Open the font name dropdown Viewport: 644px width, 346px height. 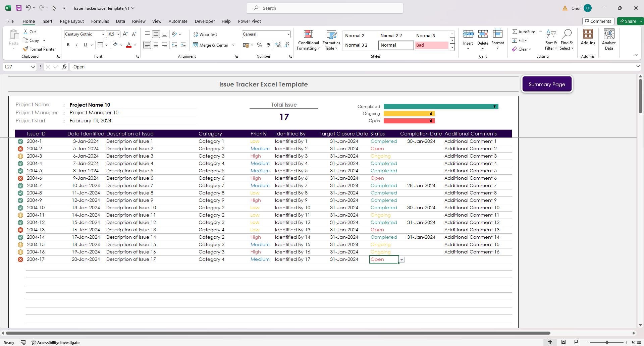(x=103, y=34)
